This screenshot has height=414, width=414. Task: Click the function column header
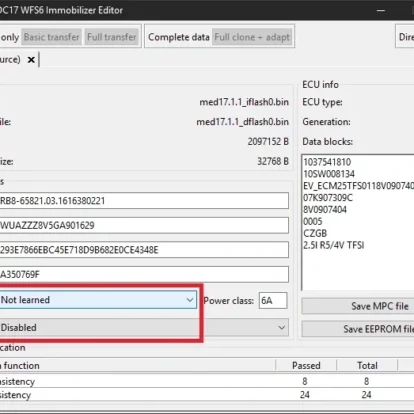point(138,366)
